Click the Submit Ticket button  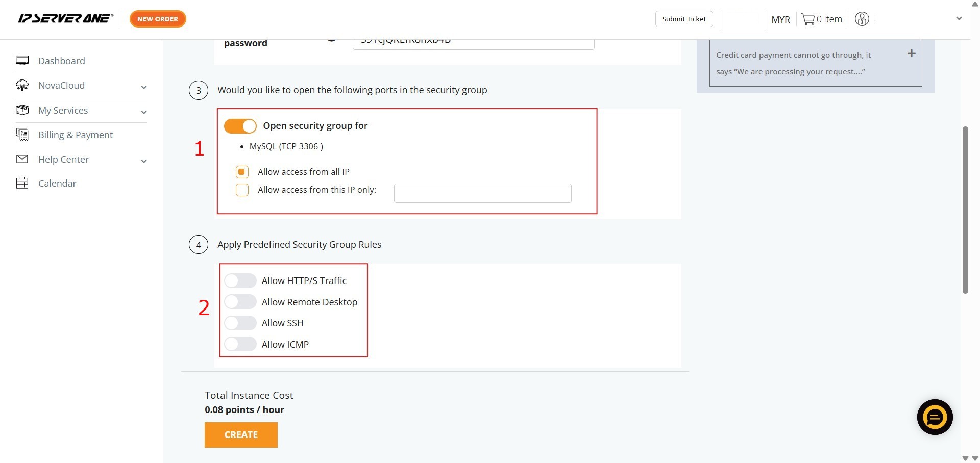[x=683, y=19]
